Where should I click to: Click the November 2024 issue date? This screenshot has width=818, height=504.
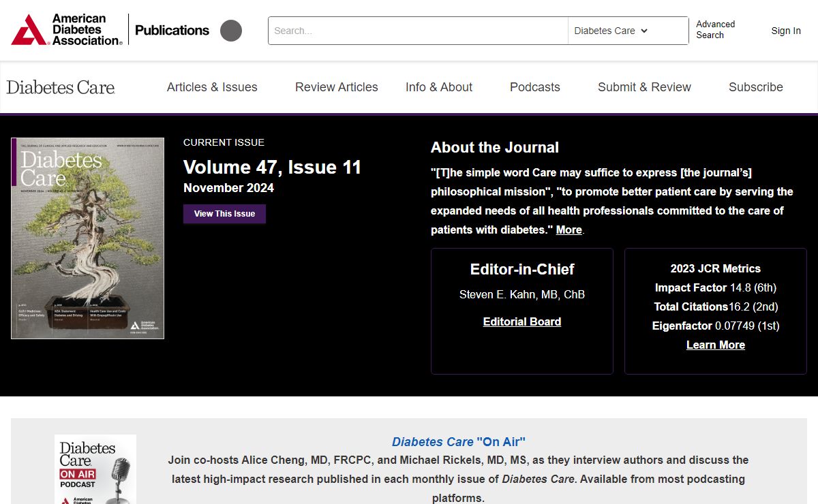click(x=229, y=188)
